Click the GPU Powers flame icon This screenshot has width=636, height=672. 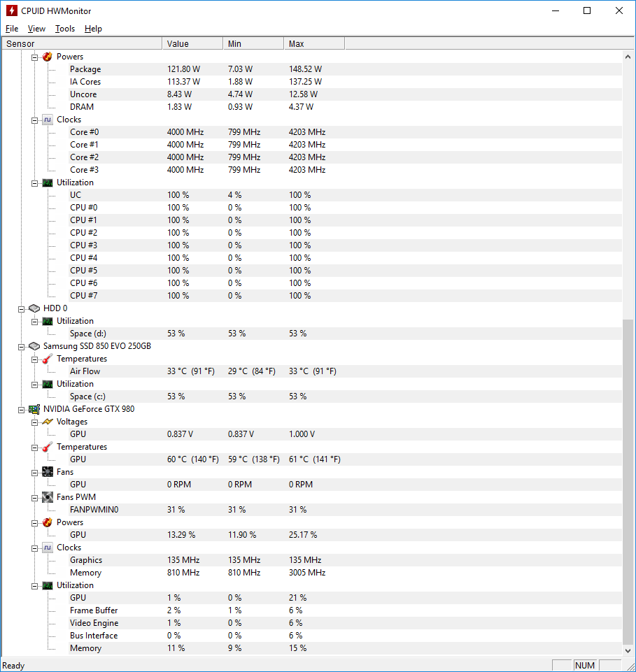(x=47, y=522)
